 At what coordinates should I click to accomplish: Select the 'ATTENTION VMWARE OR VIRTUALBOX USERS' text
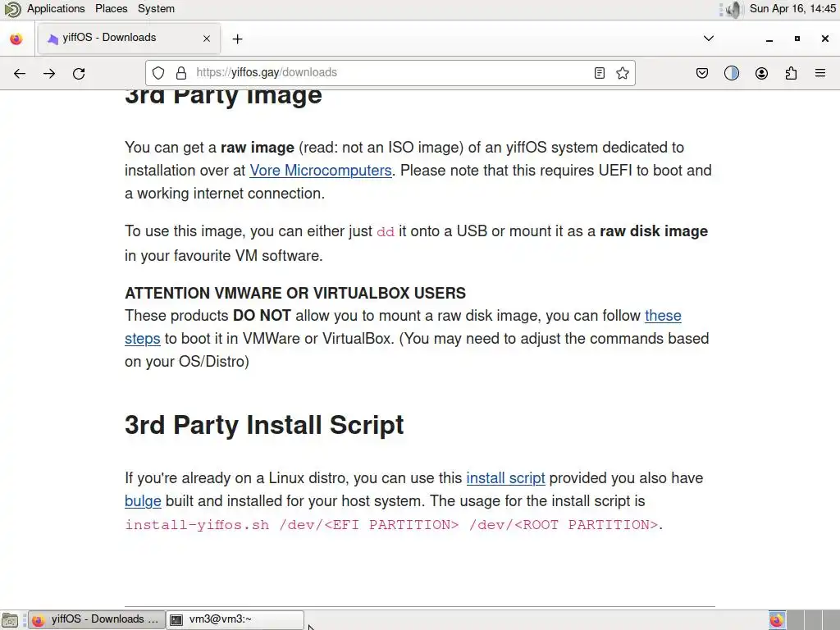295,293
